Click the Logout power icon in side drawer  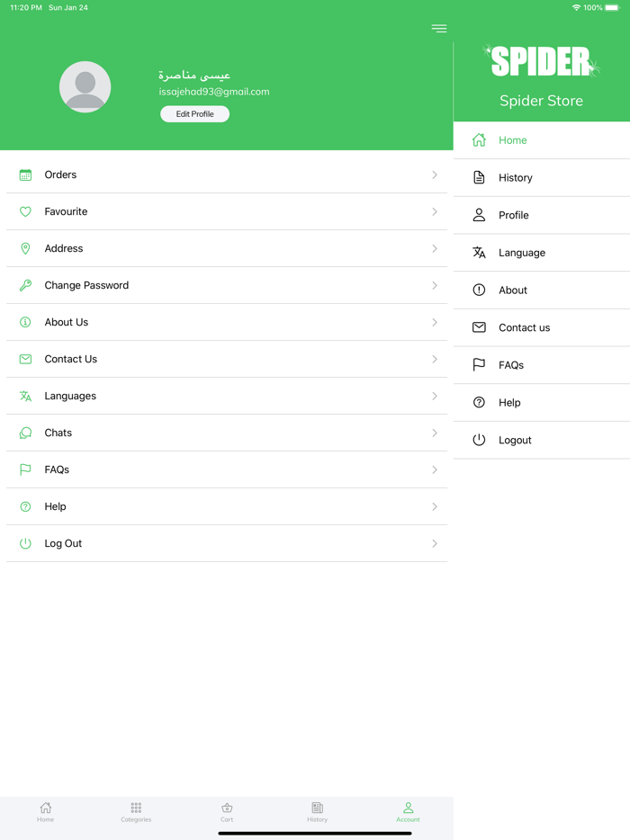[479, 440]
